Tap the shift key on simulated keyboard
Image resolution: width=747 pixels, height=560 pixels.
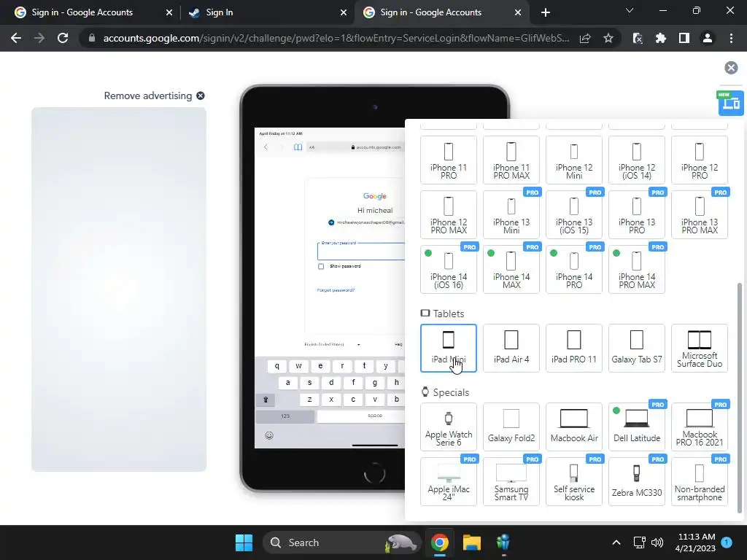[266, 400]
